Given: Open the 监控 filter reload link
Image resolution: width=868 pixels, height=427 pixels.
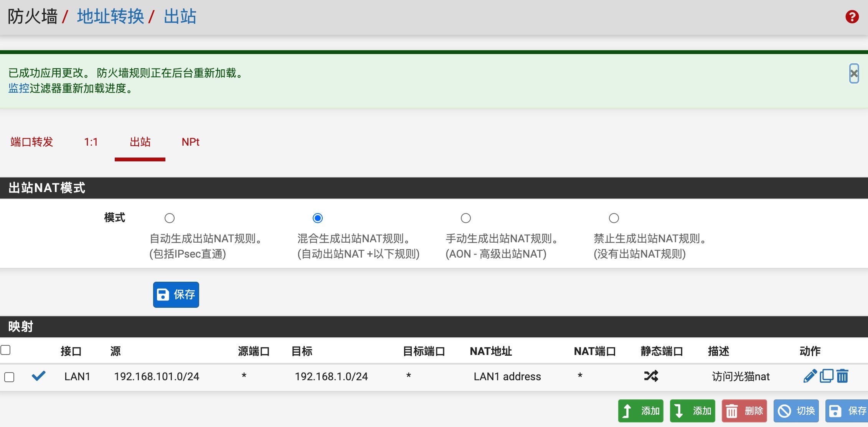Looking at the screenshot, I should point(19,89).
